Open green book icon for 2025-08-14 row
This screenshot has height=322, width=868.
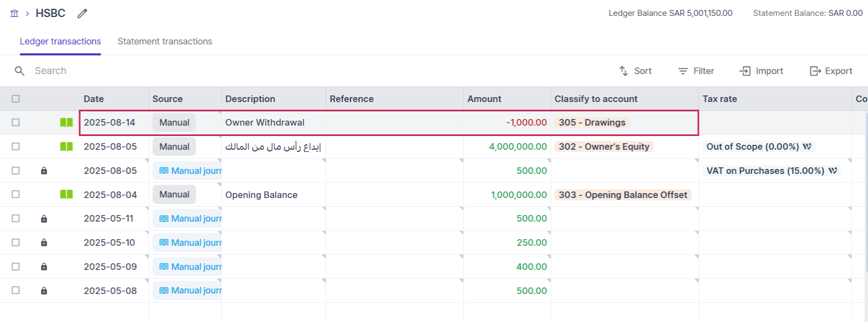[x=66, y=122]
